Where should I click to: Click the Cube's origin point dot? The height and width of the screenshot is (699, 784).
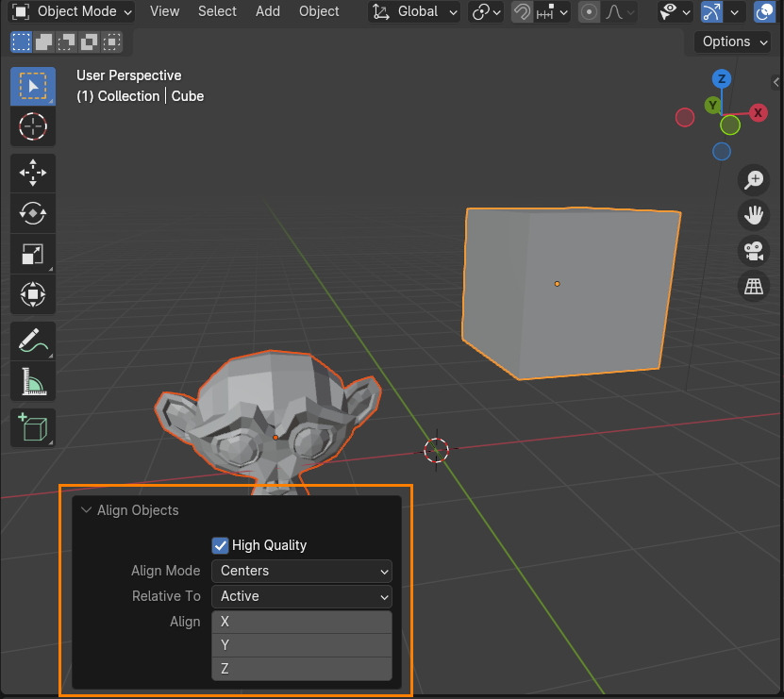pyautogui.click(x=557, y=284)
